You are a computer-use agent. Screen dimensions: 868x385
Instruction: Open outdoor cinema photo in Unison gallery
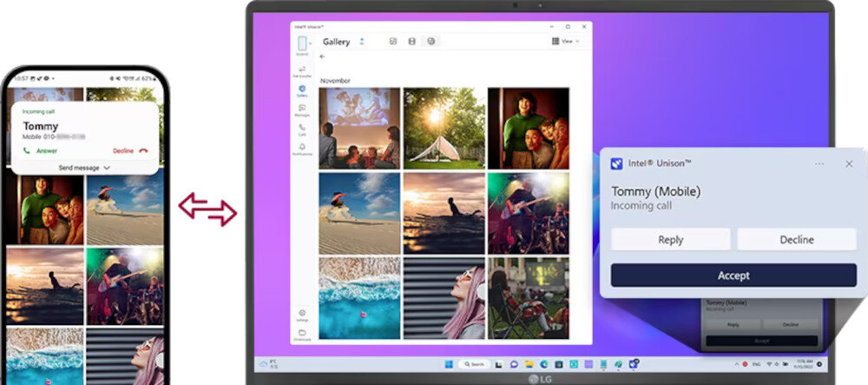(528, 297)
